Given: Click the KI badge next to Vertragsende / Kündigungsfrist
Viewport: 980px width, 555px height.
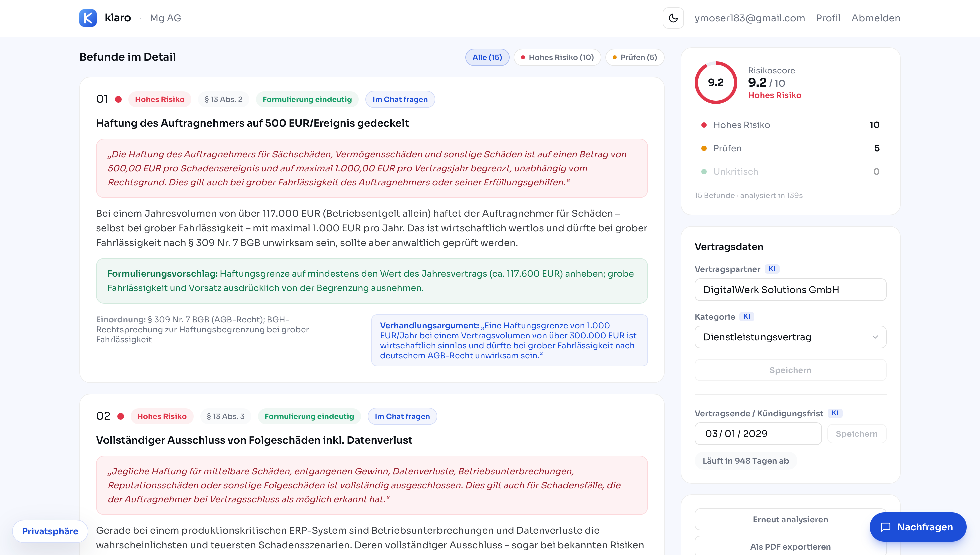Looking at the screenshot, I should pyautogui.click(x=835, y=413).
